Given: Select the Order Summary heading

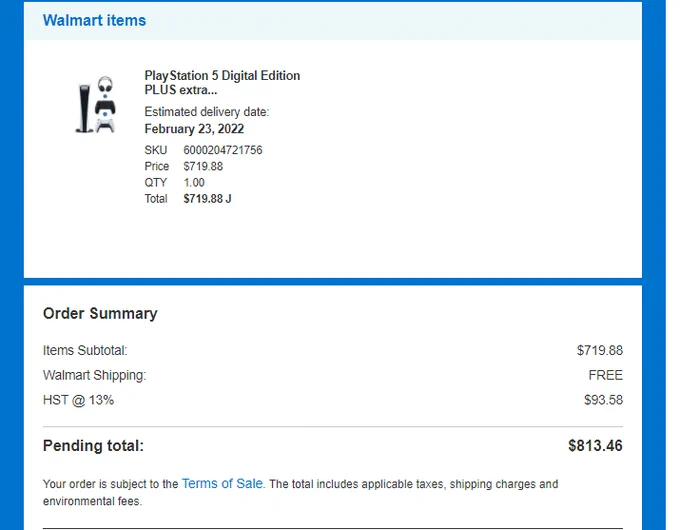Looking at the screenshot, I should (100, 314).
